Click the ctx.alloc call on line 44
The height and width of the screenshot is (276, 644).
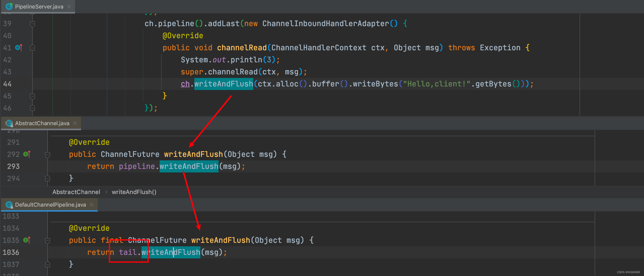[x=278, y=84]
